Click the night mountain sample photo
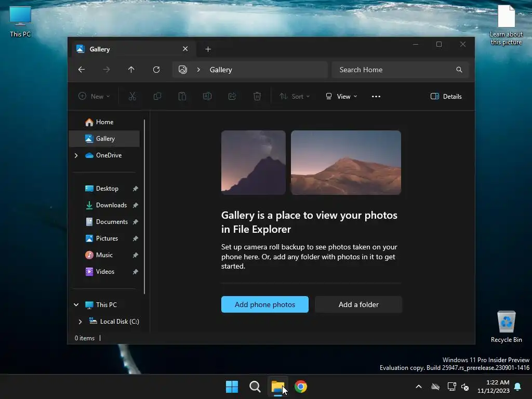Image resolution: width=532 pixels, height=399 pixels. tap(254, 163)
